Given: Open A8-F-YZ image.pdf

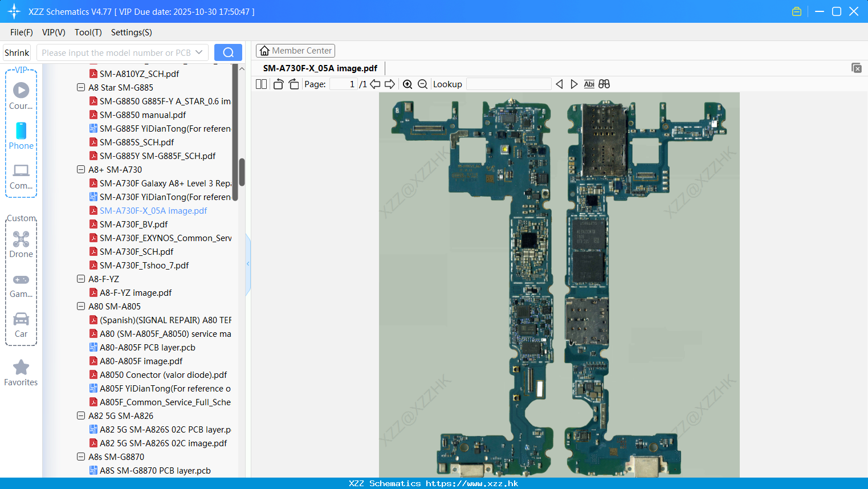Looking at the screenshot, I should (136, 293).
